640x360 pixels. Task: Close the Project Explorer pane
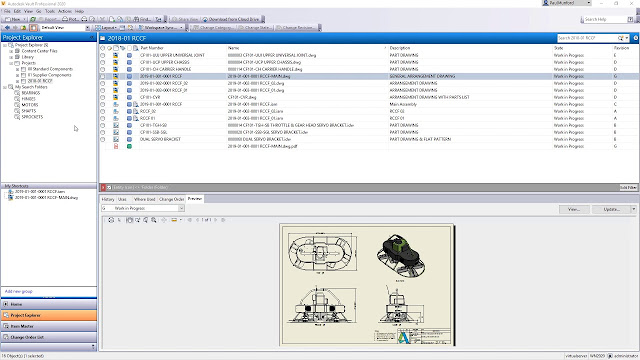[92, 38]
